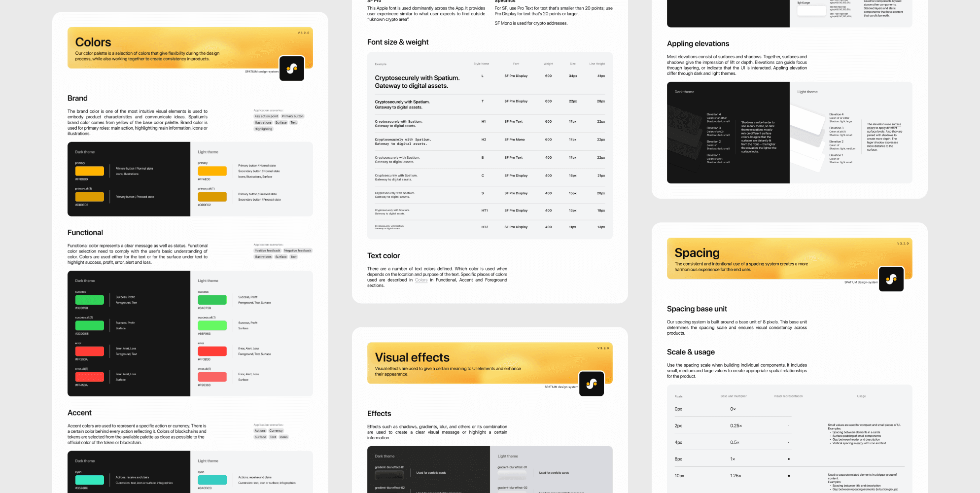Click the Negative feedback tag

[x=298, y=250]
